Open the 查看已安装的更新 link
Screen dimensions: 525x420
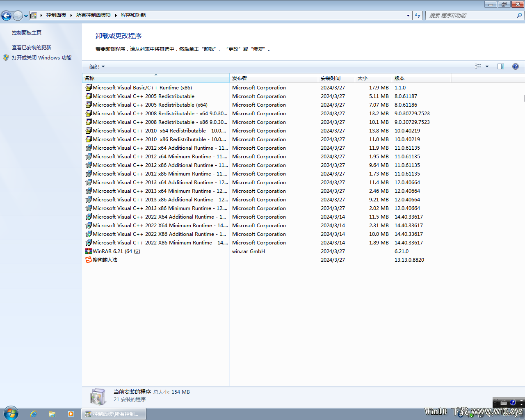[x=32, y=48]
